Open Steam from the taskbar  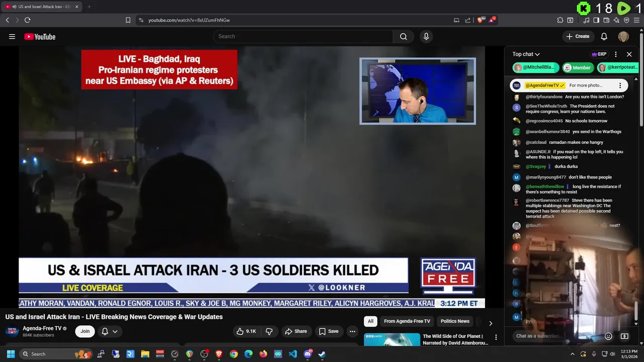pos(322,354)
